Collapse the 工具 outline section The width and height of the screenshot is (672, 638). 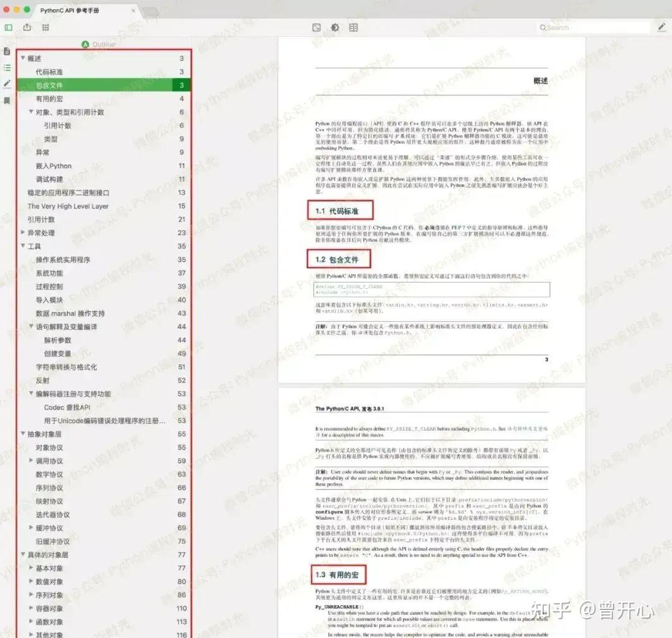coord(23,246)
